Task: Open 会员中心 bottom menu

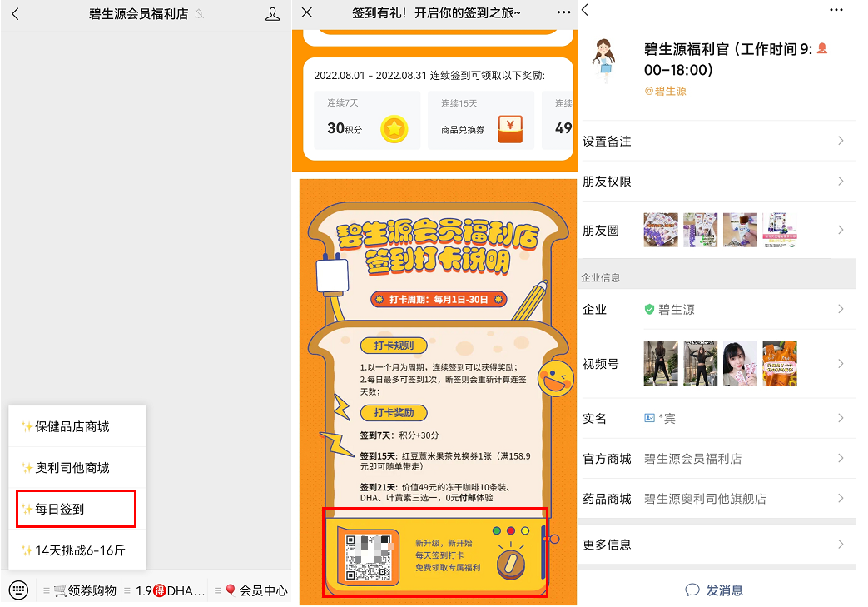Action: 255,590
